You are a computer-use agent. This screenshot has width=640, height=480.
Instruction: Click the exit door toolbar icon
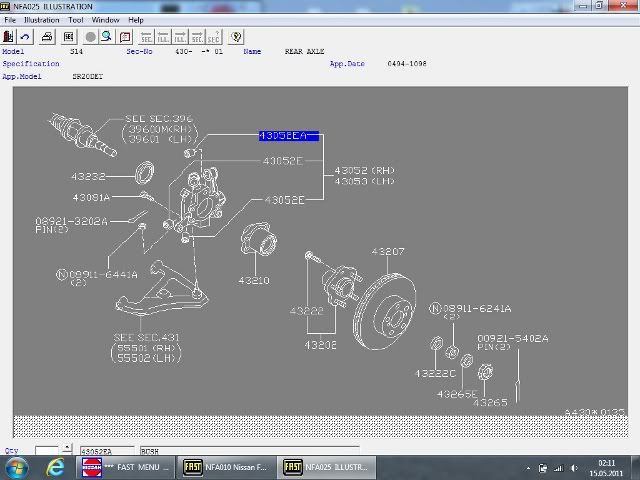tap(9, 37)
